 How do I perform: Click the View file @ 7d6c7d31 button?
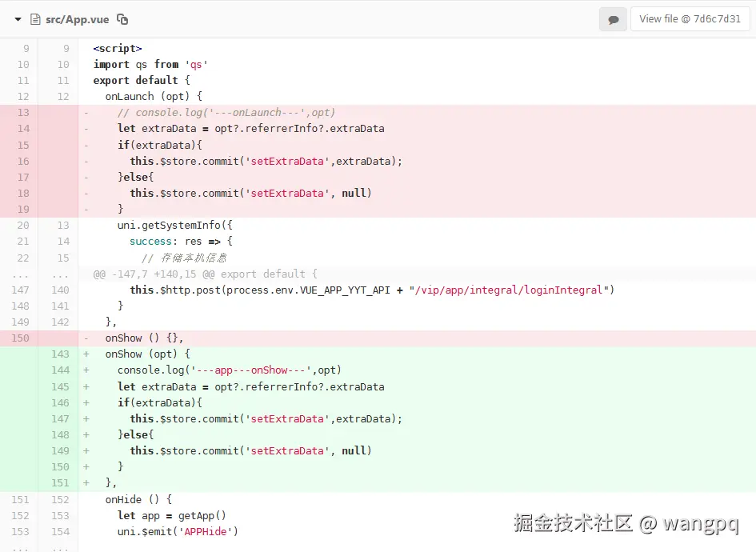(x=690, y=18)
